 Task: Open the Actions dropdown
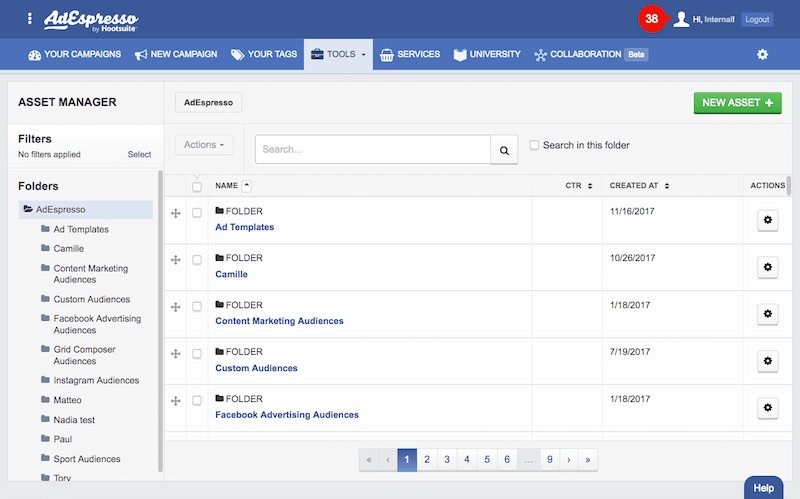[207, 145]
